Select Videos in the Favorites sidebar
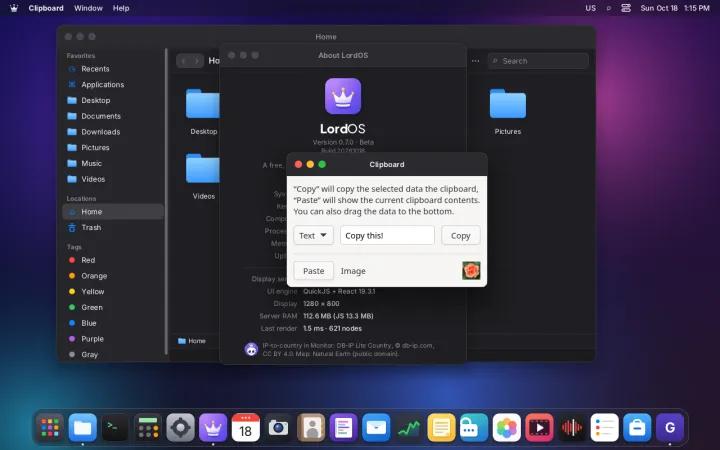Image resolution: width=720 pixels, height=450 pixels. [x=113, y=179]
